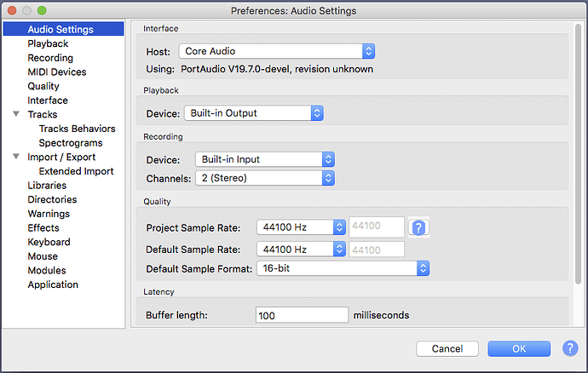This screenshot has width=588, height=373.
Task: Confirm settings with the OK button
Action: 519,348
